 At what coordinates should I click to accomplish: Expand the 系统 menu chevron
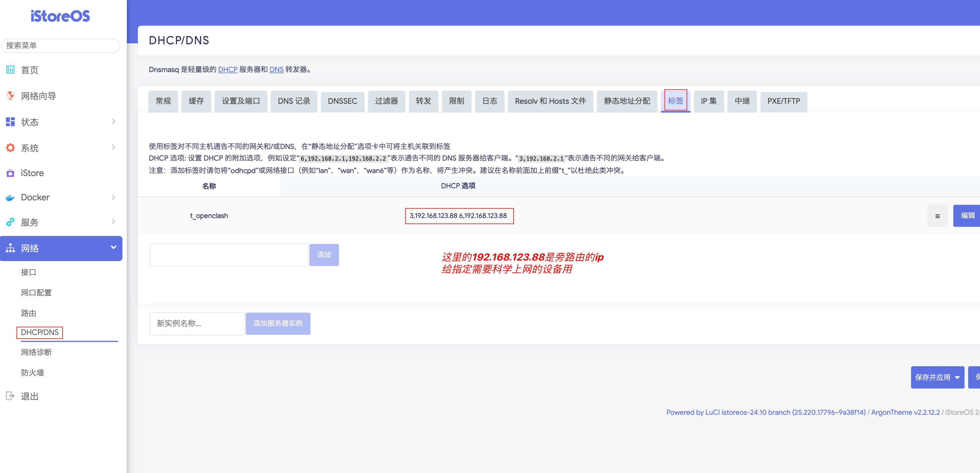(x=113, y=147)
